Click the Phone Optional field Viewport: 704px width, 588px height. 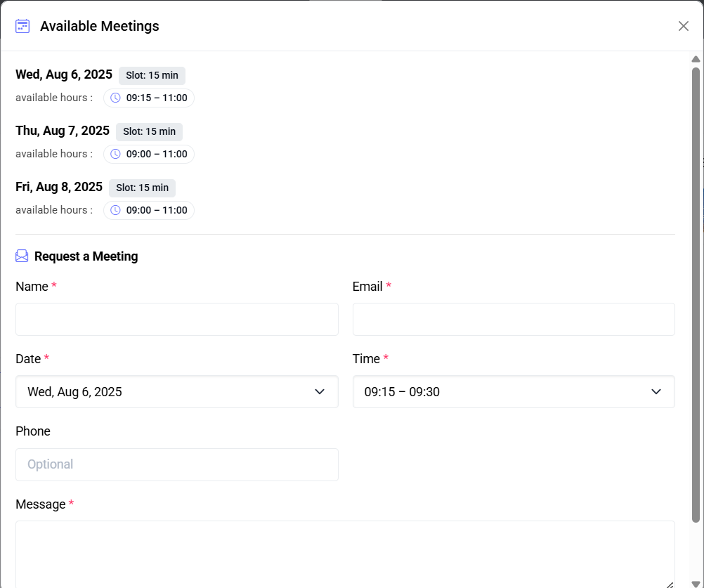tap(176, 464)
